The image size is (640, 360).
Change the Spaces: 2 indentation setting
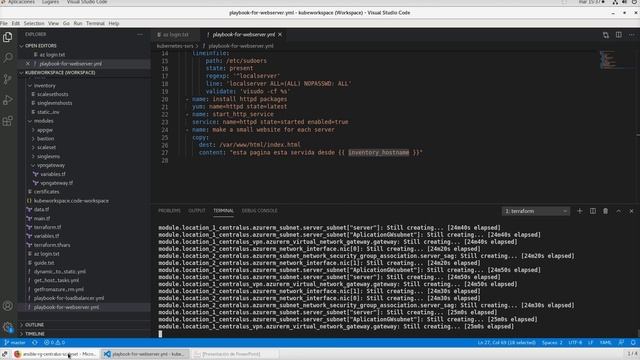552,342
